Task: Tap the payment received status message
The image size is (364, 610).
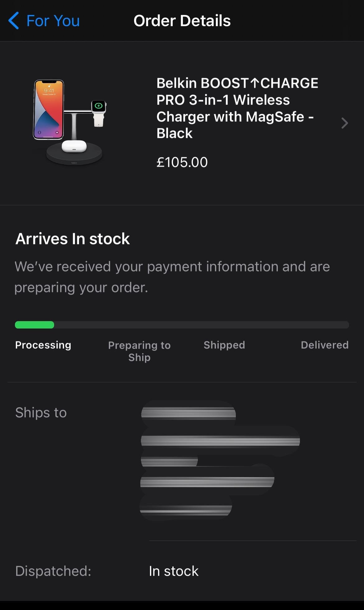Action: coord(172,277)
